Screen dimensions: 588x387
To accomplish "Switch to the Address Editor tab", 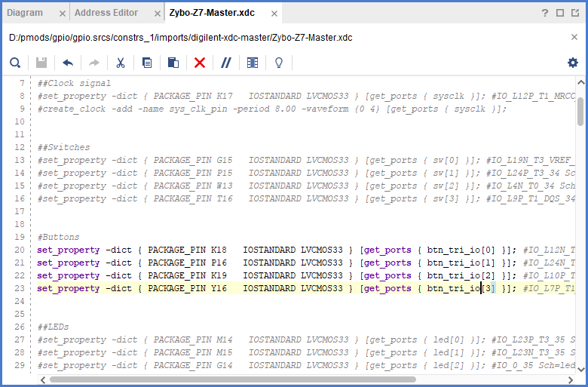I will [x=106, y=13].
